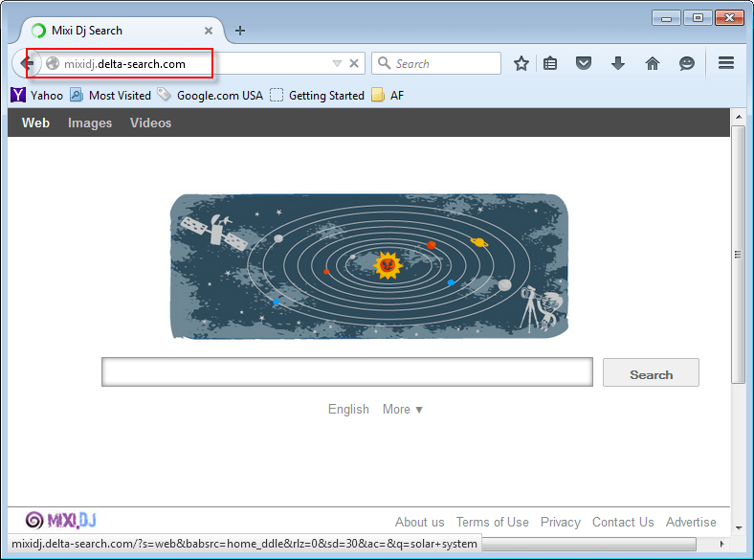Open the Getting Started bookmark
This screenshot has height=560, width=754.
pyautogui.click(x=318, y=96)
